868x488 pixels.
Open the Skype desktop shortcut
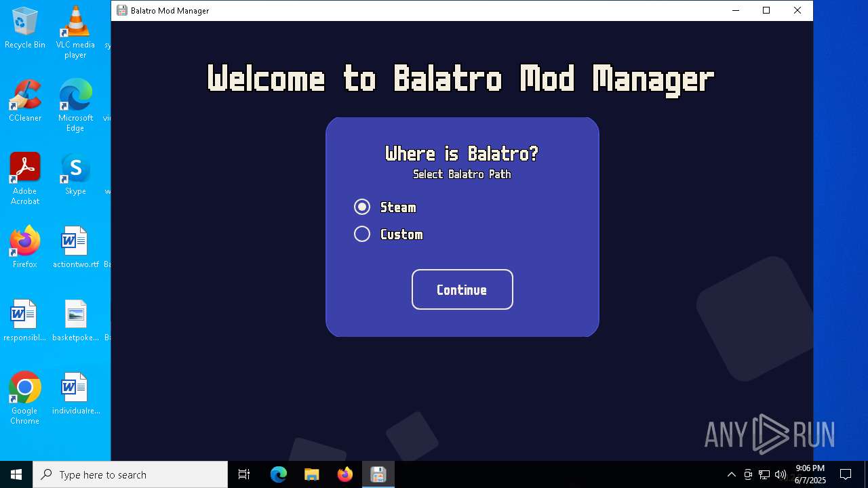[75, 174]
